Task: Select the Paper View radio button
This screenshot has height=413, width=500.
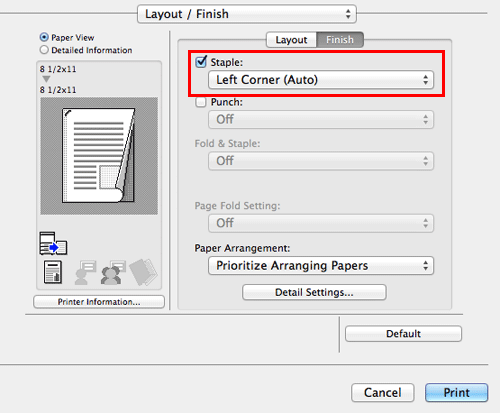Action: 44,37
